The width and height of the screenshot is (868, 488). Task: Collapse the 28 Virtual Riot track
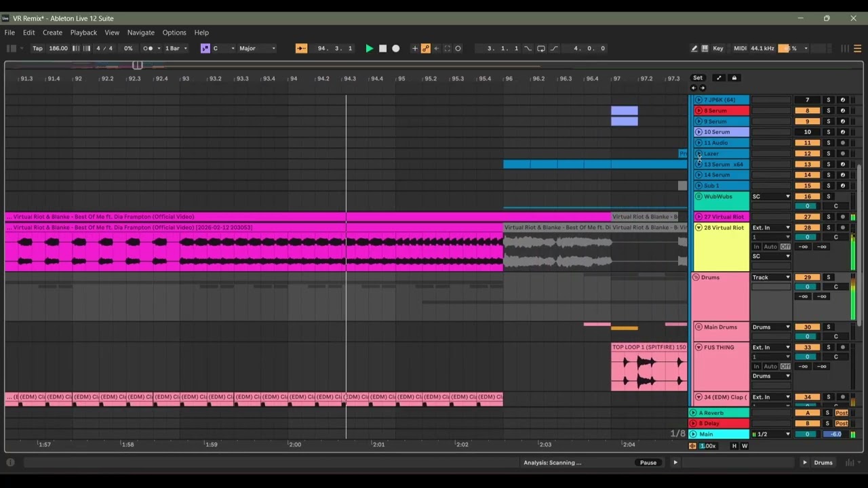point(698,228)
